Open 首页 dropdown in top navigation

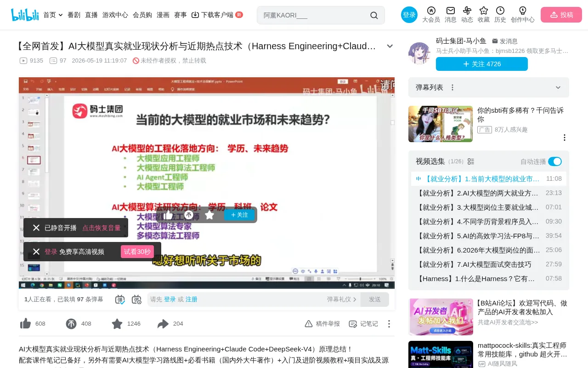53,15
